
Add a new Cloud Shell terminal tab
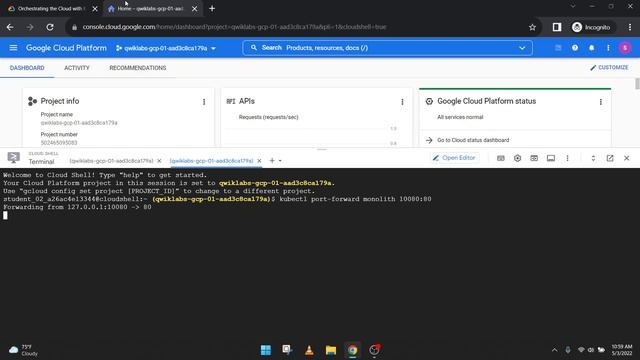pyautogui.click(x=272, y=161)
